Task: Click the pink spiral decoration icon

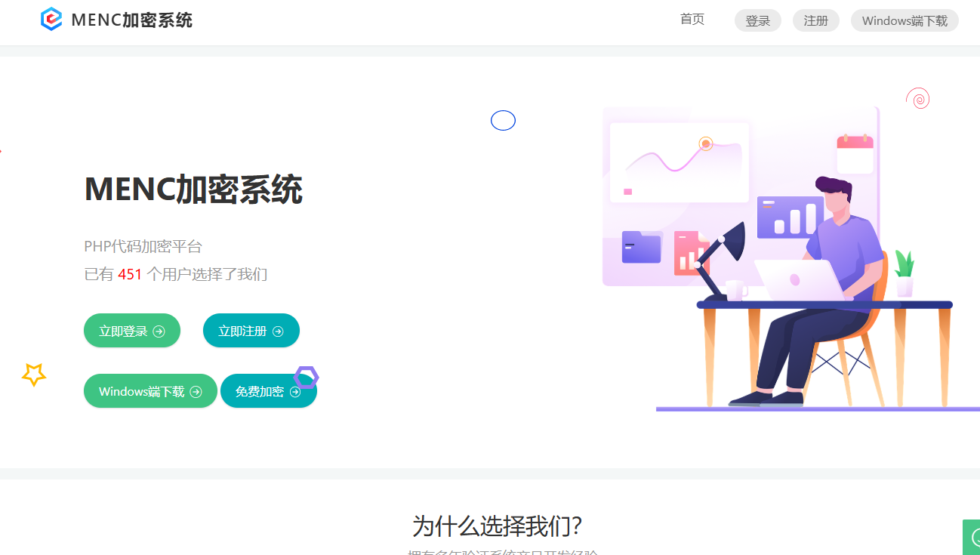Action: click(917, 98)
